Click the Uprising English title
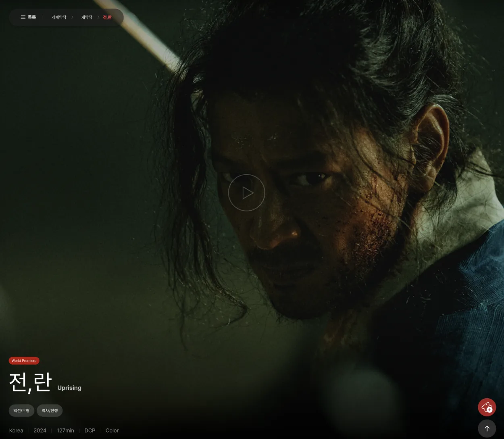Image resolution: width=504 pixels, height=439 pixels. (x=69, y=388)
